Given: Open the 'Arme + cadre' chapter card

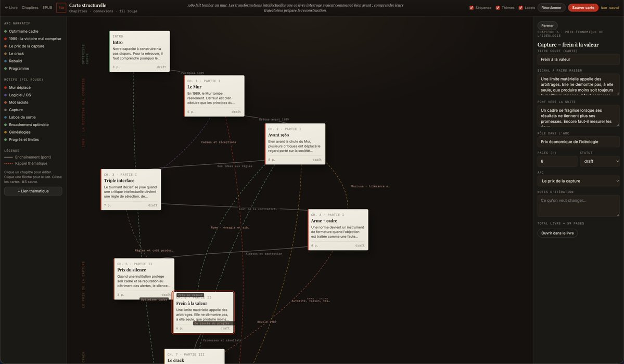Looking at the screenshot, I should click(338, 230).
